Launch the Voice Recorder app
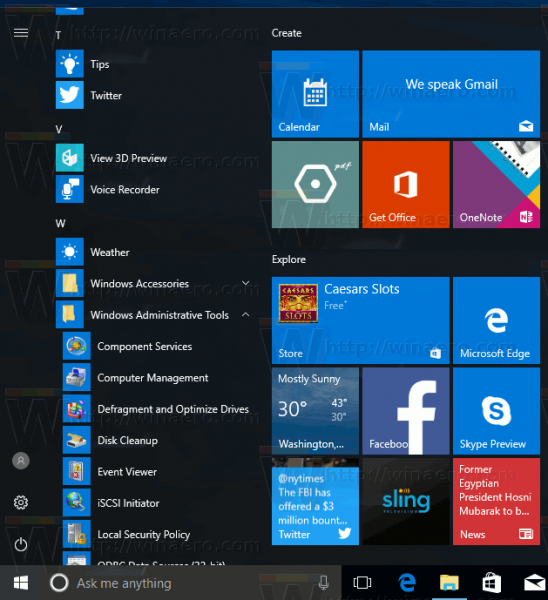 153,189
